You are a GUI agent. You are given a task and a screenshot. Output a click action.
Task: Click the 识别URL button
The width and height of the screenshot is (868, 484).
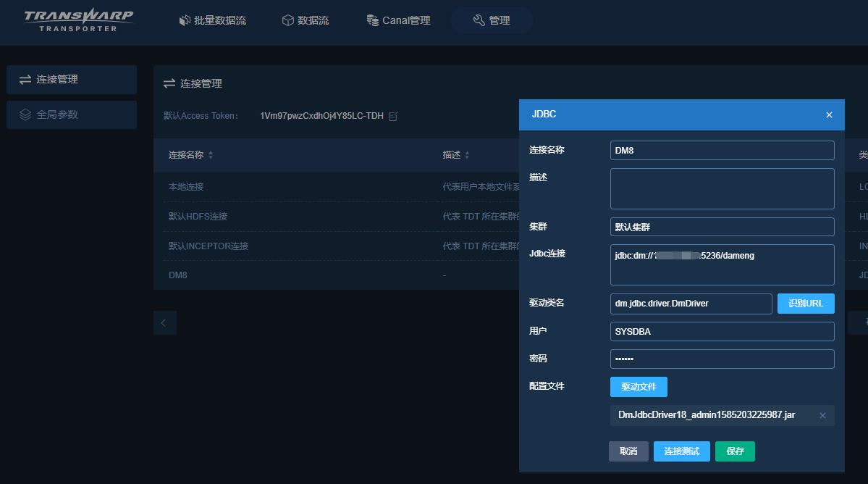click(805, 304)
